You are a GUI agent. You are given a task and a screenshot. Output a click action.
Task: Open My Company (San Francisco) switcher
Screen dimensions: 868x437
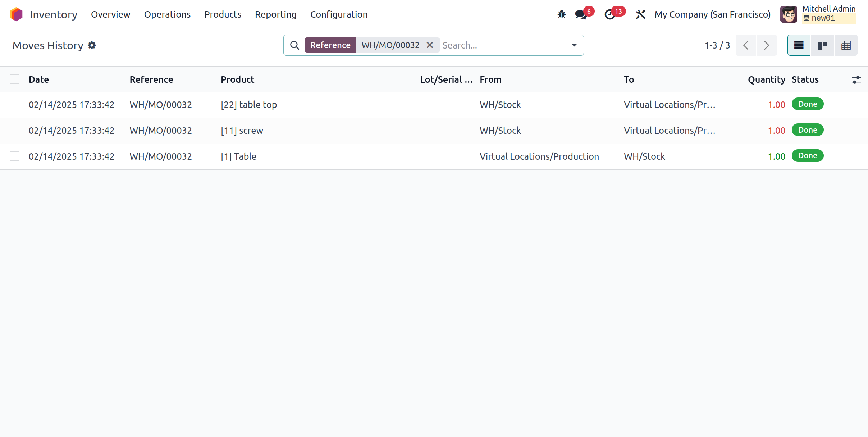[712, 14]
